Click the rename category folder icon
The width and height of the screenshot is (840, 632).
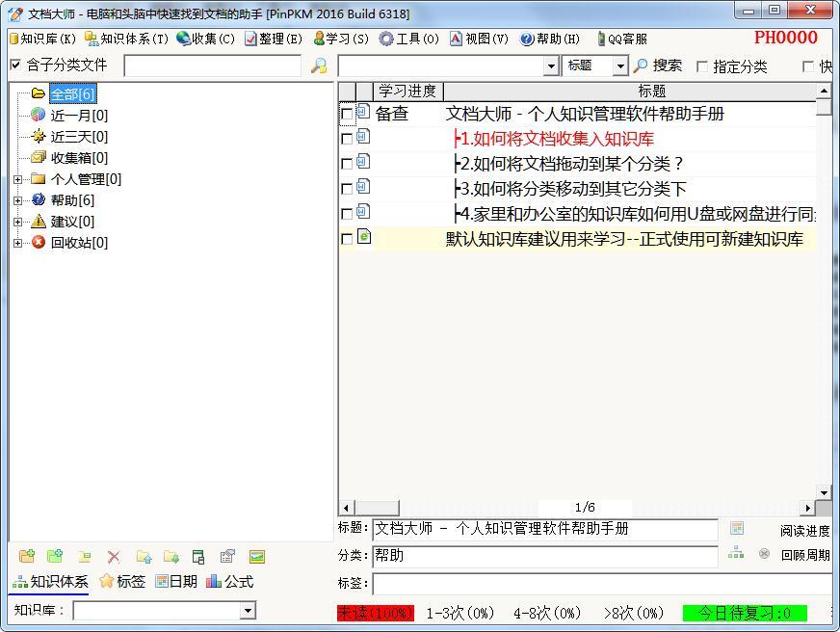(x=85, y=557)
